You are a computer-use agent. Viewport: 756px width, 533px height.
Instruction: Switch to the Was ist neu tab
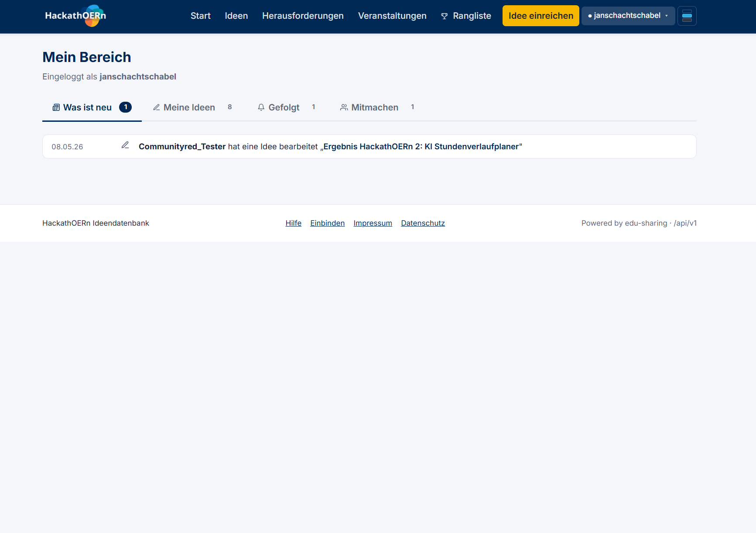92,107
